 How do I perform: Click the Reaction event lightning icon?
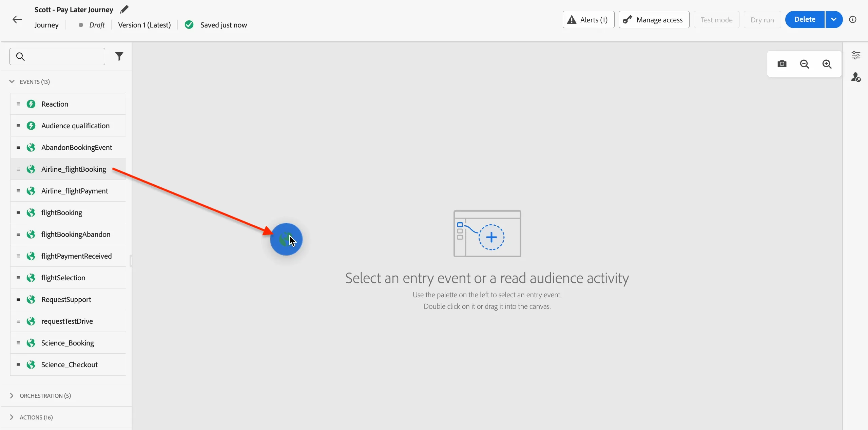click(31, 104)
